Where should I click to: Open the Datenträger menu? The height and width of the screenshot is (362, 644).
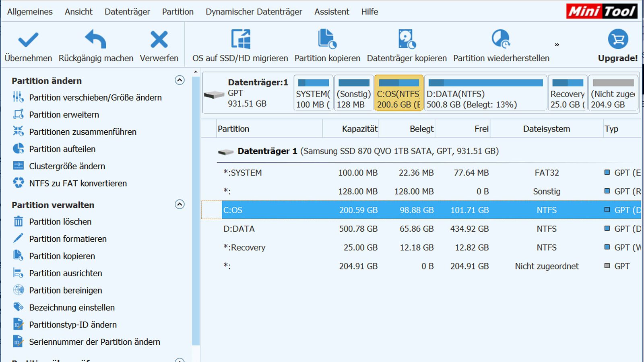pos(127,12)
